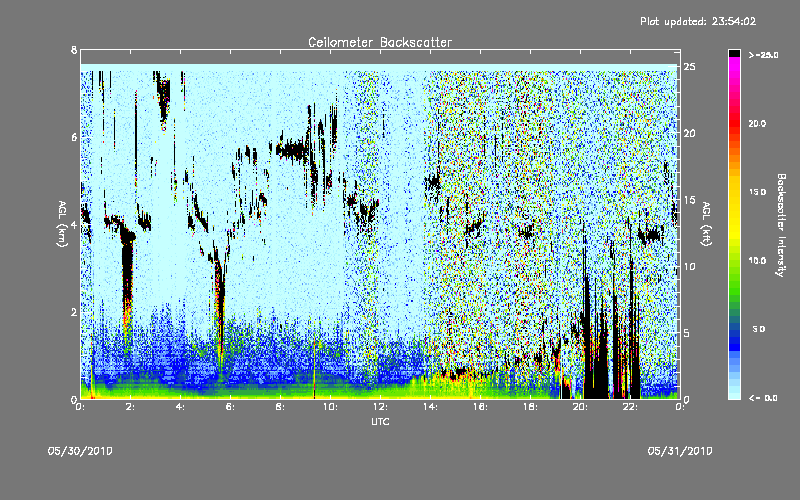Pick the red band of the colorbar
The image size is (800, 500).
pos(734,125)
